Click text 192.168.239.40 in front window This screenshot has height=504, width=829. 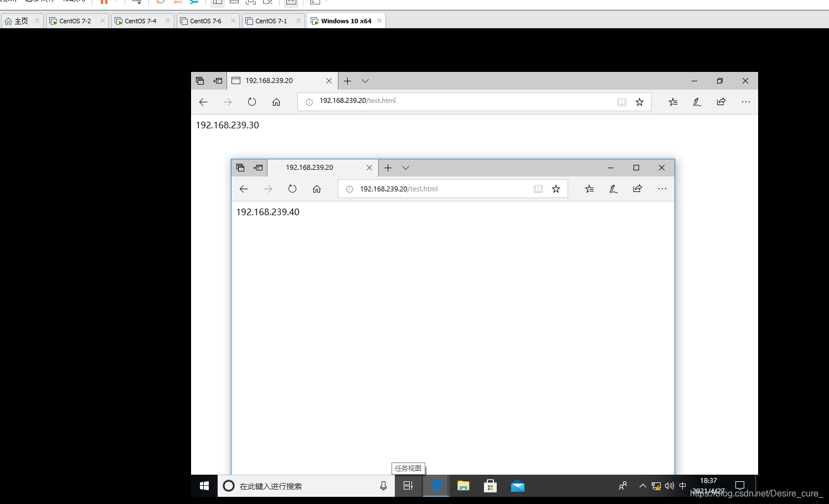267,212
